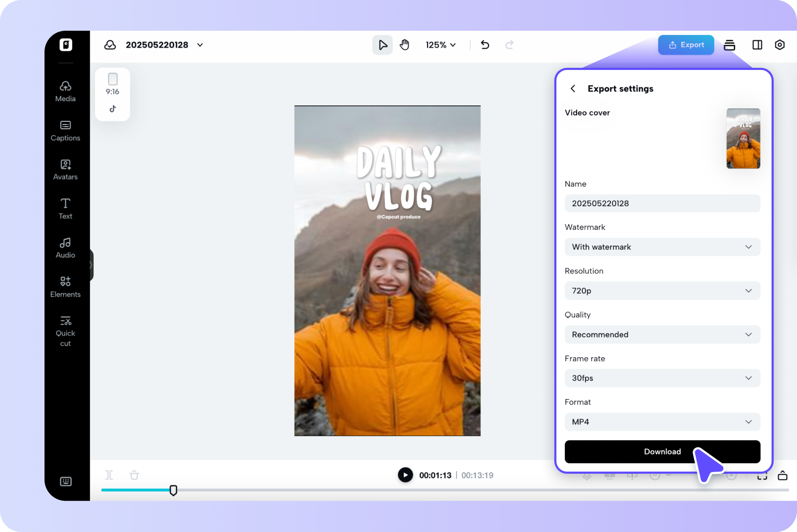The image size is (797, 532).
Task: Click the Export button
Action: [686, 45]
